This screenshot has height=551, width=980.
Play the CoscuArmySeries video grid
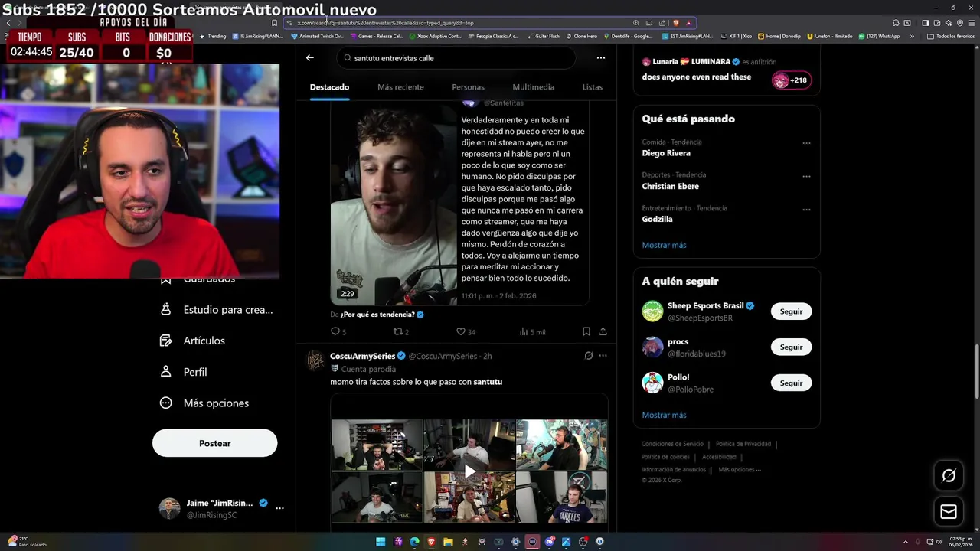469,470
